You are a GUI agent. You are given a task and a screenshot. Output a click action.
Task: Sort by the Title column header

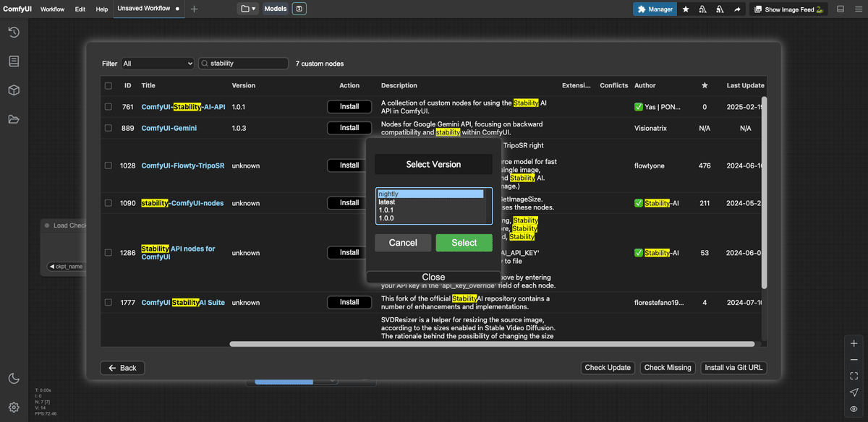(148, 85)
